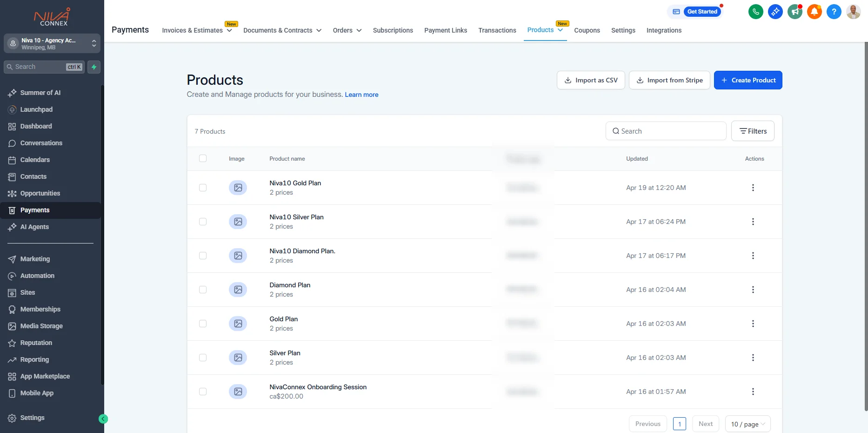Click the Get Started button

(x=702, y=12)
